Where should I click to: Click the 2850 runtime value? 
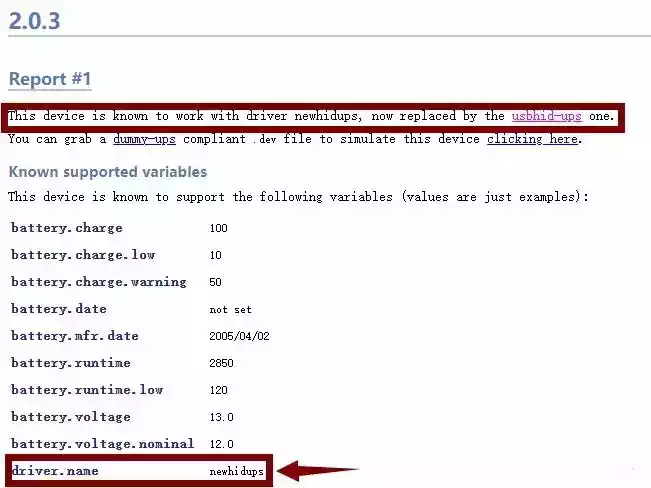pos(221,363)
